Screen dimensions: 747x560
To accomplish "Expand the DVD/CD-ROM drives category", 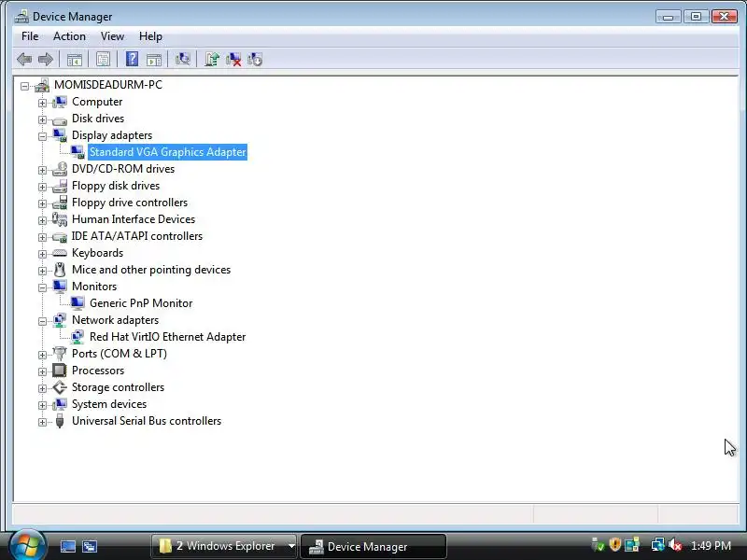I will point(42,170).
